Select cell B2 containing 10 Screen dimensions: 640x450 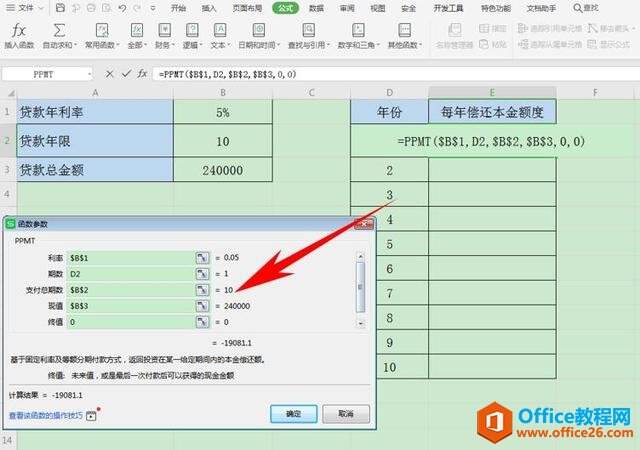point(223,141)
